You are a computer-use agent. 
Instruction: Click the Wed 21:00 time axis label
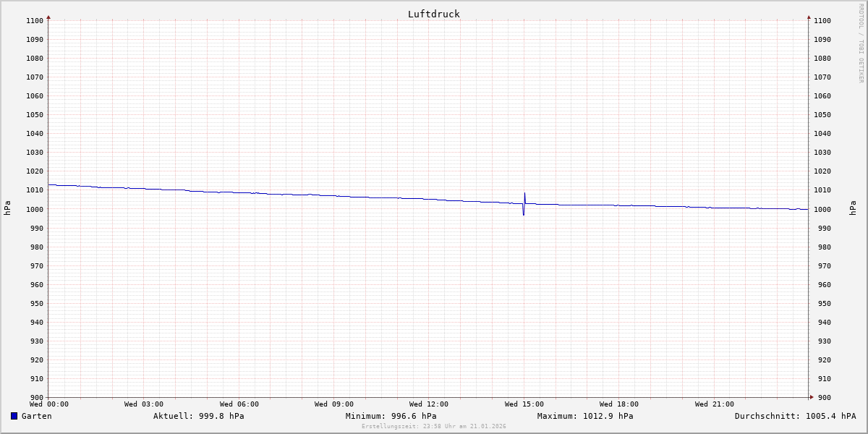point(714,404)
